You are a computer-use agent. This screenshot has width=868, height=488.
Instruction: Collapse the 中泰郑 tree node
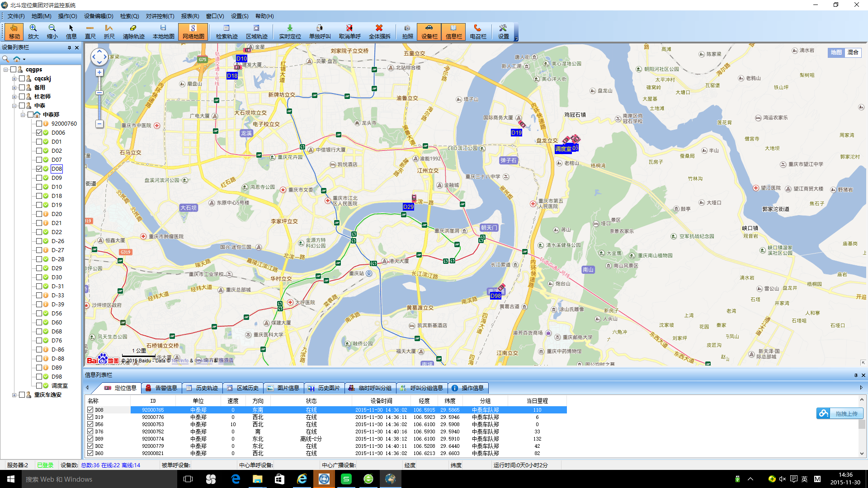coord(23,115)
